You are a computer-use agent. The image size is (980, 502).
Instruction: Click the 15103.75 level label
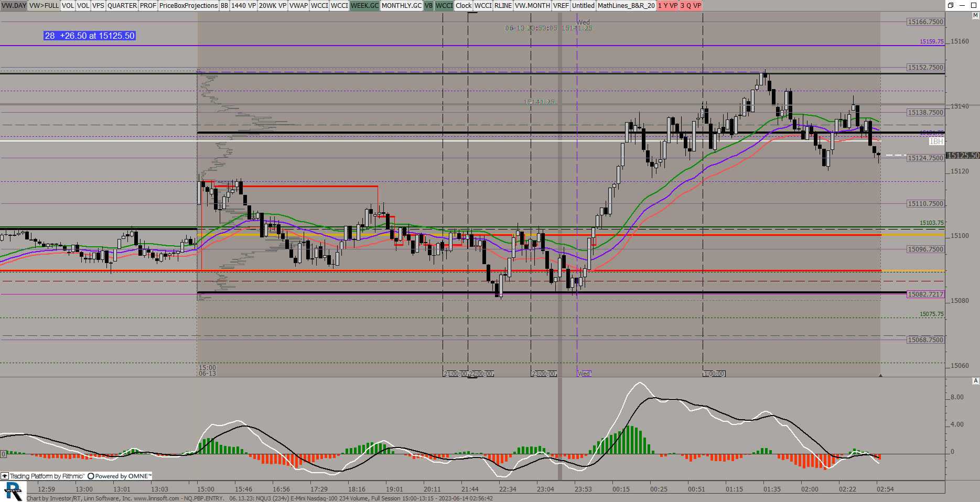(931, 223)
